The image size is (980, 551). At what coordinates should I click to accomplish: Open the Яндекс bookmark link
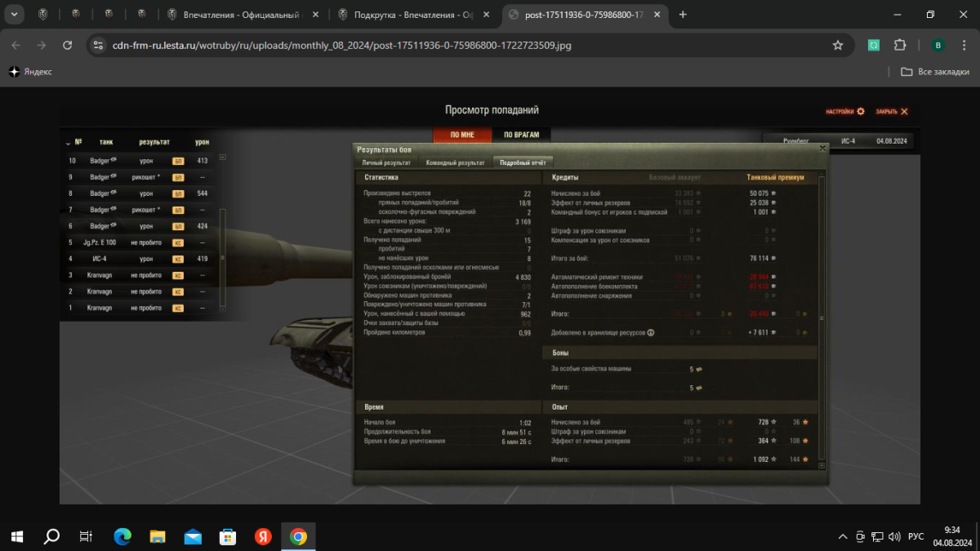[x=31, y=72]
